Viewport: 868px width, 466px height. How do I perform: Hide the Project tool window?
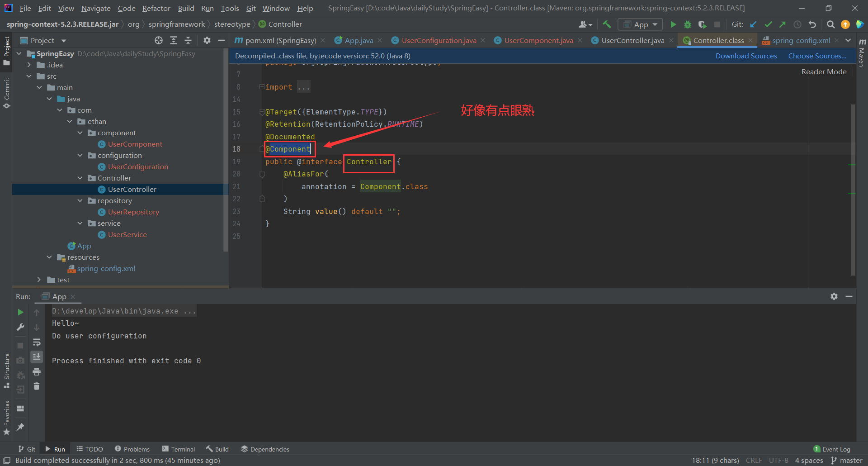pos(222,40)
